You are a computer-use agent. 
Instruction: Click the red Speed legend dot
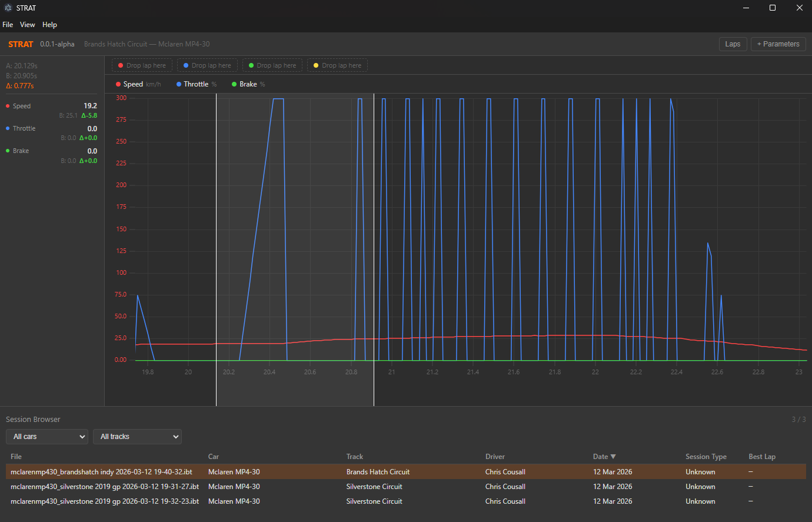coord(118,84)
